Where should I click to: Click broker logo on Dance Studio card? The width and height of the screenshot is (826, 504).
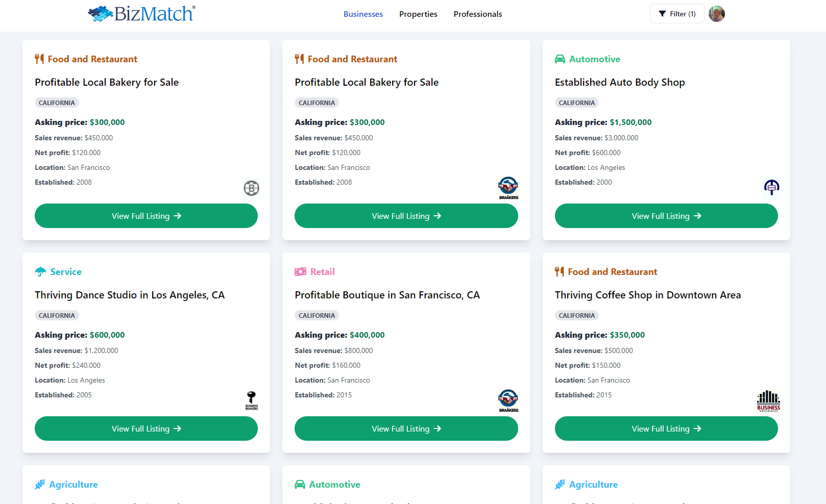(251, 400)
